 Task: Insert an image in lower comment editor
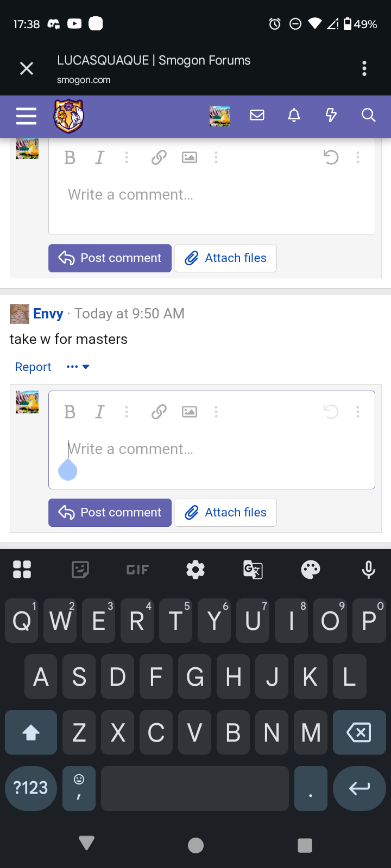(x=190, y=412)
